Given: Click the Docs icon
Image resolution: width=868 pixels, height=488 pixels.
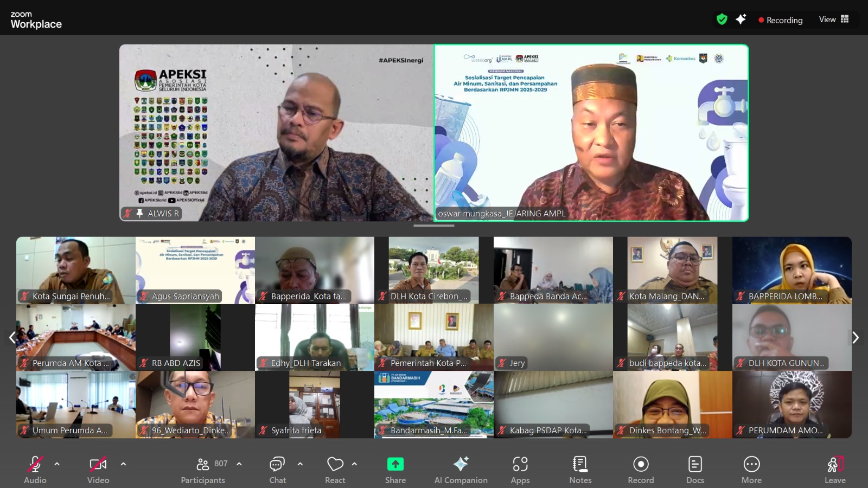Looking at the screenshot, I should (695, 469).
